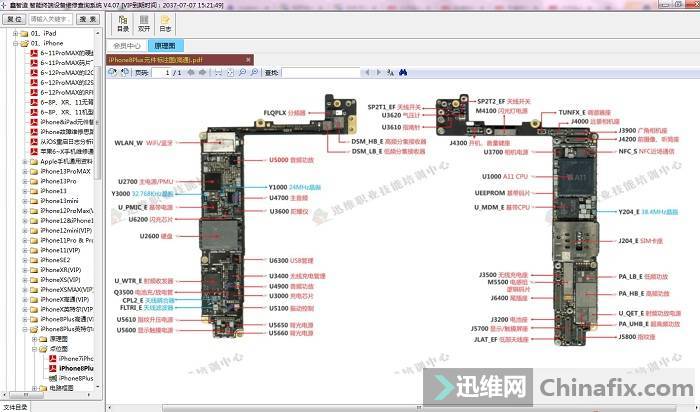Screen dimensions: 700x412
Task: Click the 双开 dual-view icon
Action: coord(144,25)
